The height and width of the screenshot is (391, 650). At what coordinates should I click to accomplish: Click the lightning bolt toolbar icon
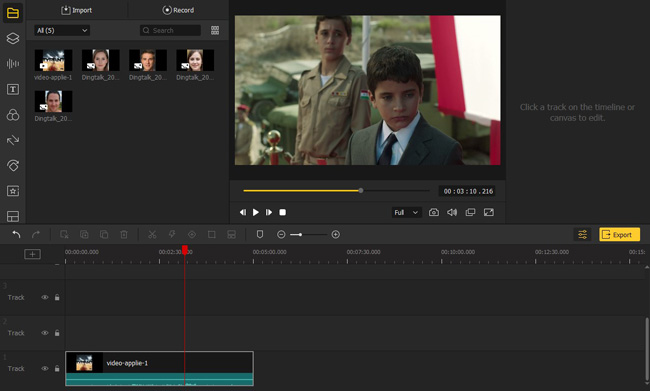coord(172,235)
